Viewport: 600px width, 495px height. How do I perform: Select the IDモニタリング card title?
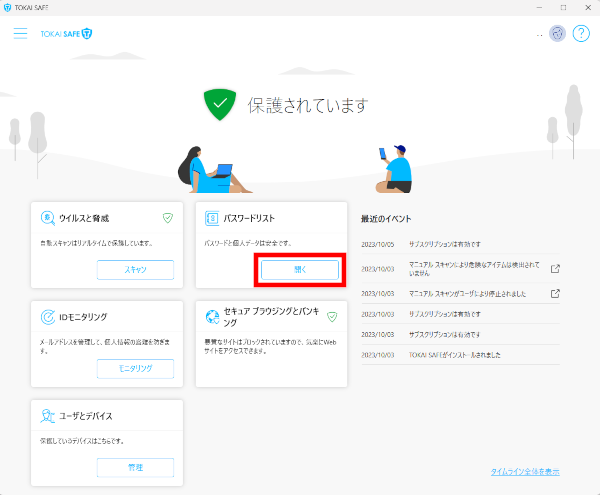tap(83, 317)
